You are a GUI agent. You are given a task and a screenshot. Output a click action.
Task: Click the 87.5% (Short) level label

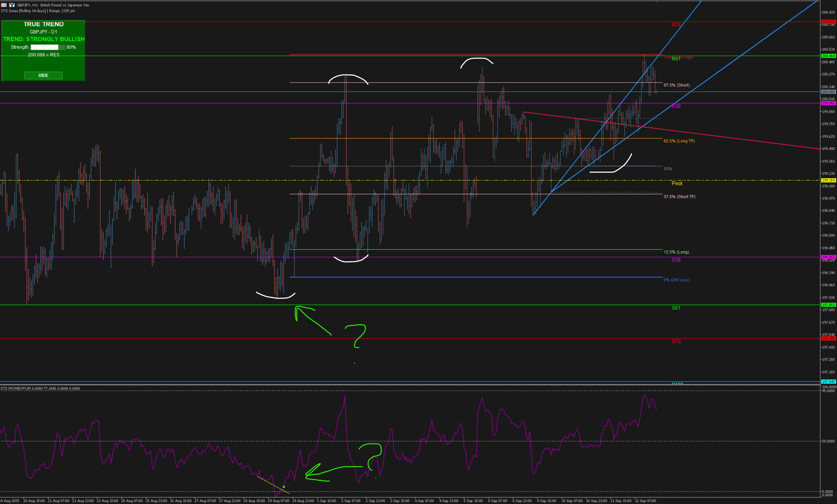click(x=676, y=85)
